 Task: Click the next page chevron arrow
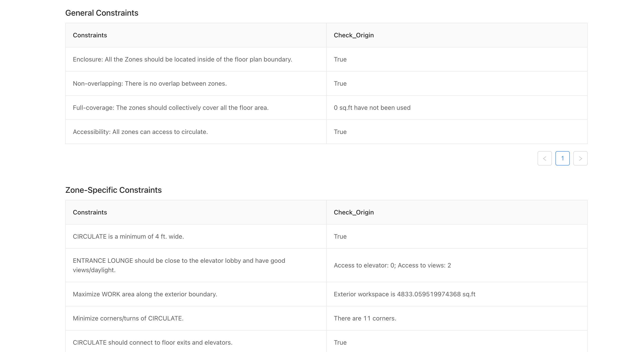tap(580, 158)
